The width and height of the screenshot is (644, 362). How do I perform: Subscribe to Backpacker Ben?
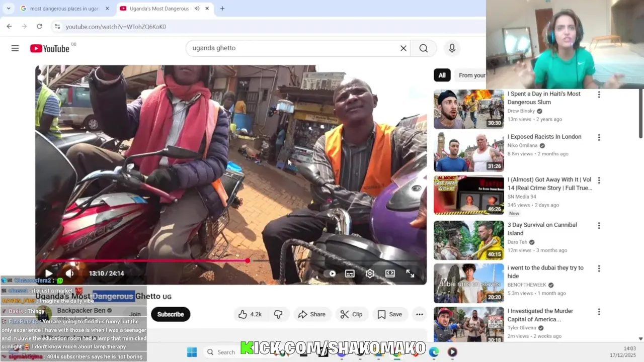coord(171,314)
